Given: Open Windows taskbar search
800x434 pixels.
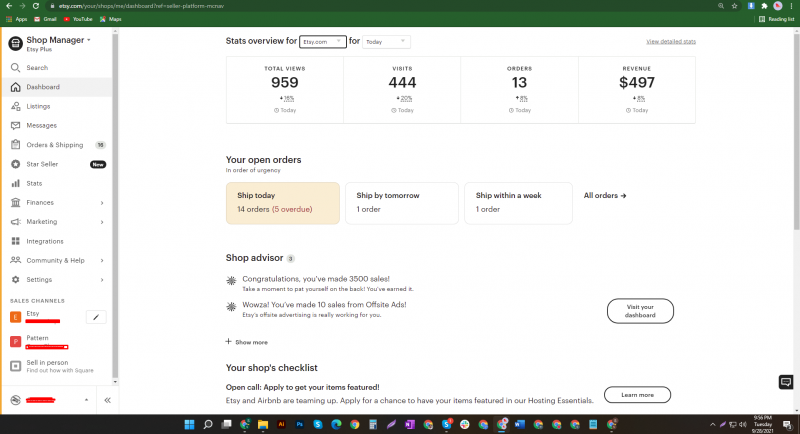Looking at the screenshot, I should [208, 424].
